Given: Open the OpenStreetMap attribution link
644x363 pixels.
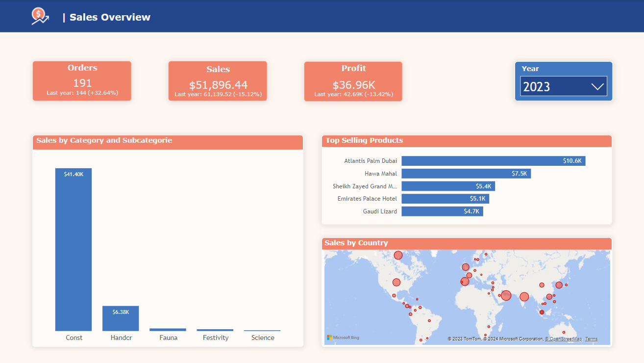Looking at the screenshot, I should click(x=564, y=339).
